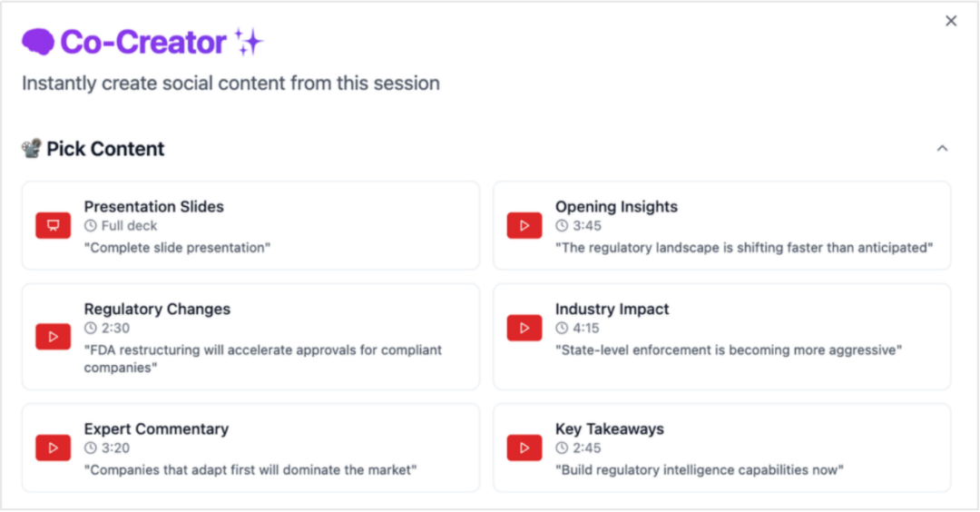
Task: Close the Co-Creator panel
Action: 951,21
